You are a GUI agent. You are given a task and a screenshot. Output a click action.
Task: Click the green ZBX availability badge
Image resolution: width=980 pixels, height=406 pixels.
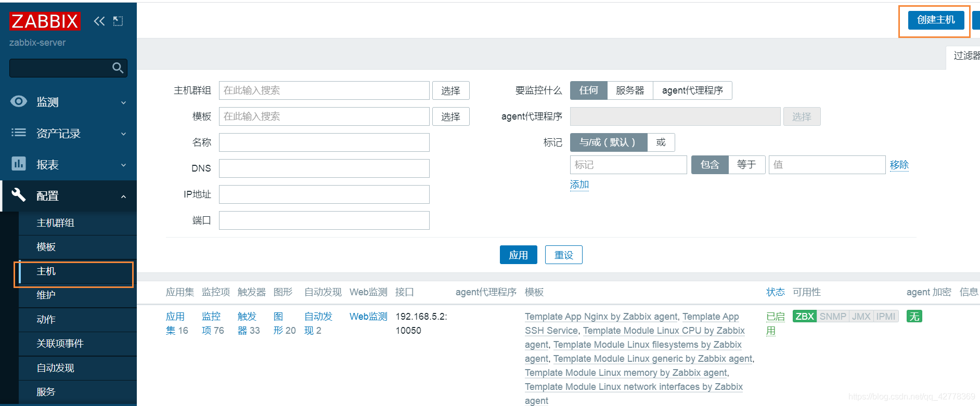pos(805,316)
